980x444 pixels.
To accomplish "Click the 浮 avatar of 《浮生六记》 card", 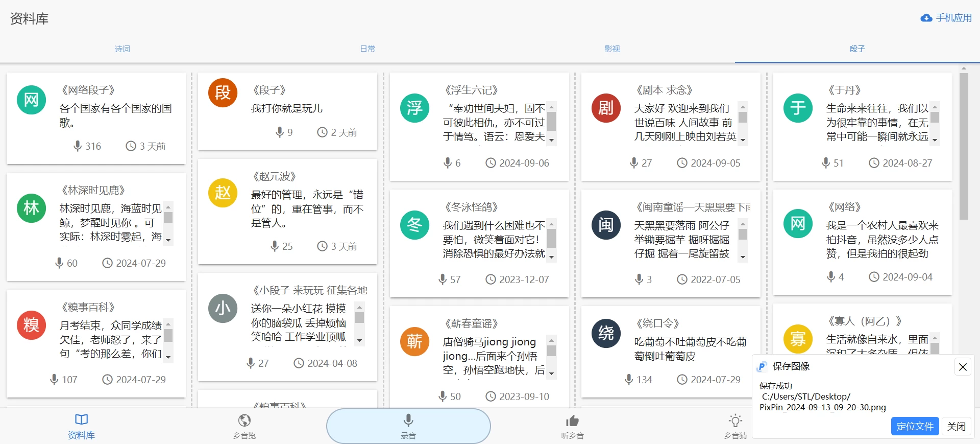I will [x=415, y=108].
